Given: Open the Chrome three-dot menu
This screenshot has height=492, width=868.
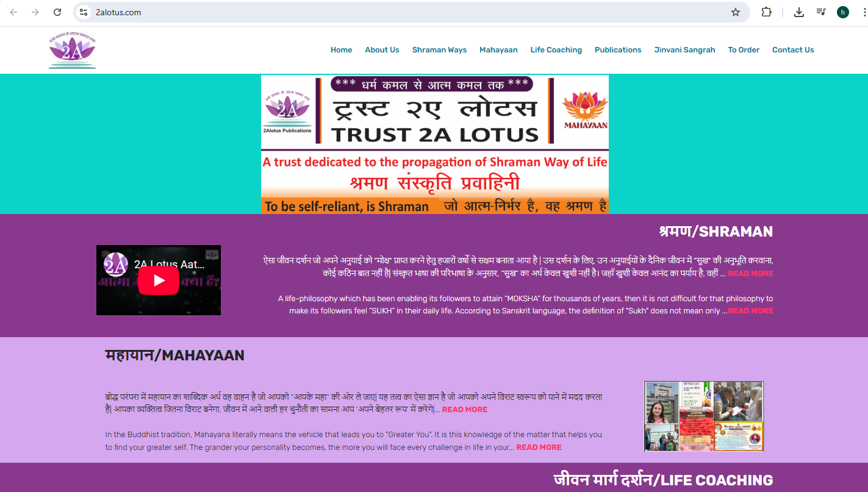Looking at the screenshot, I should [863, 12].
